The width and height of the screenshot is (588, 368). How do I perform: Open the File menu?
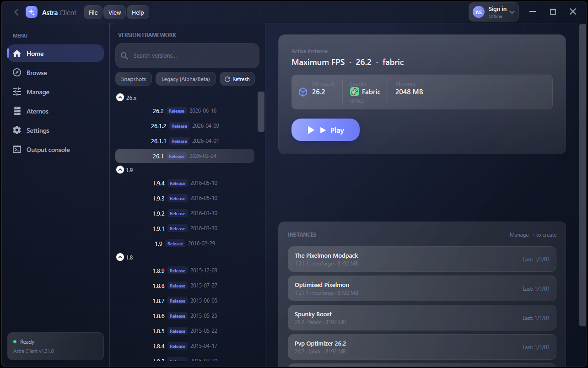(x=93, y=12)
